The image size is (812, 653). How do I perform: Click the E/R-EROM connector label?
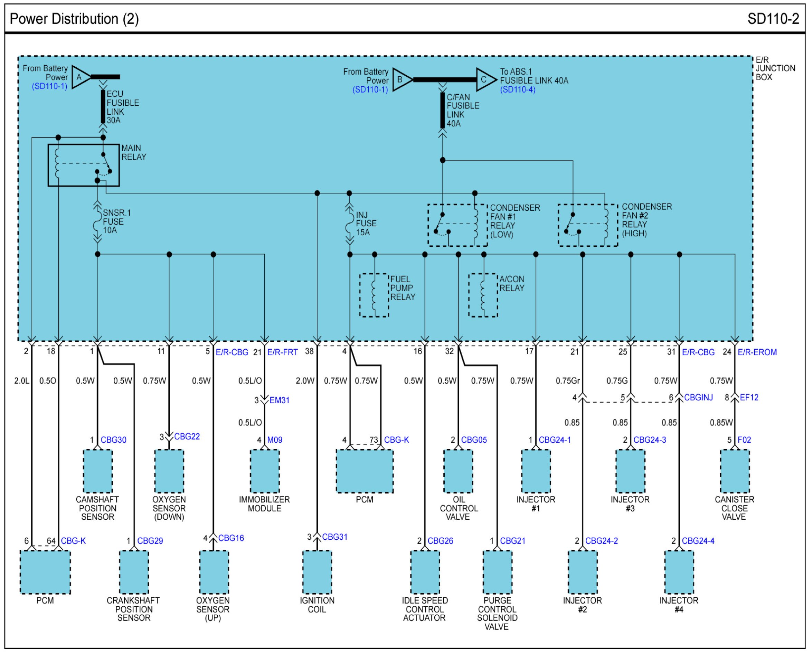click(757, 352)
